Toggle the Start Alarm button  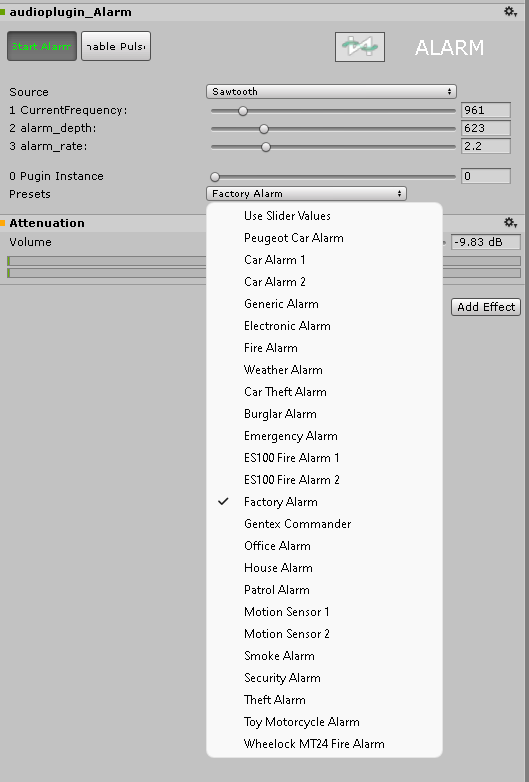(42, 46)
